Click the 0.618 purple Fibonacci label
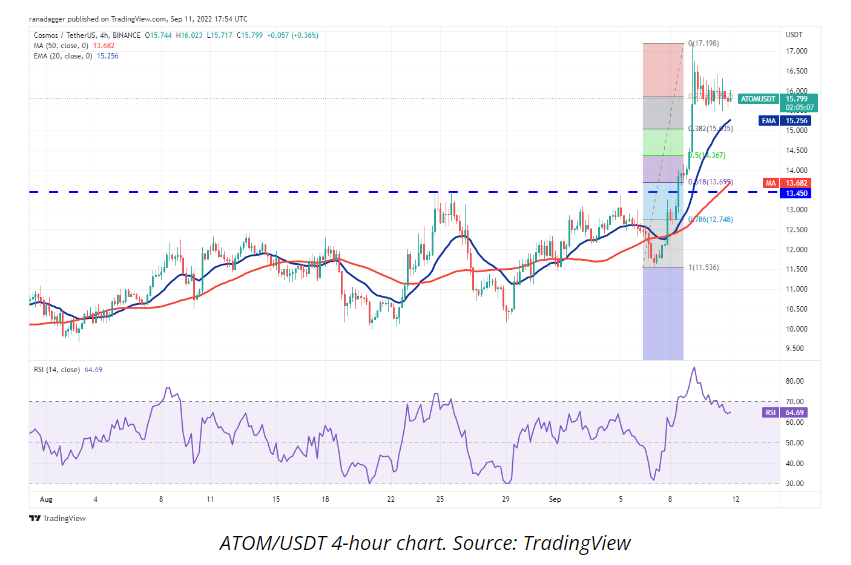851x565 pixels. pos(710,182)
